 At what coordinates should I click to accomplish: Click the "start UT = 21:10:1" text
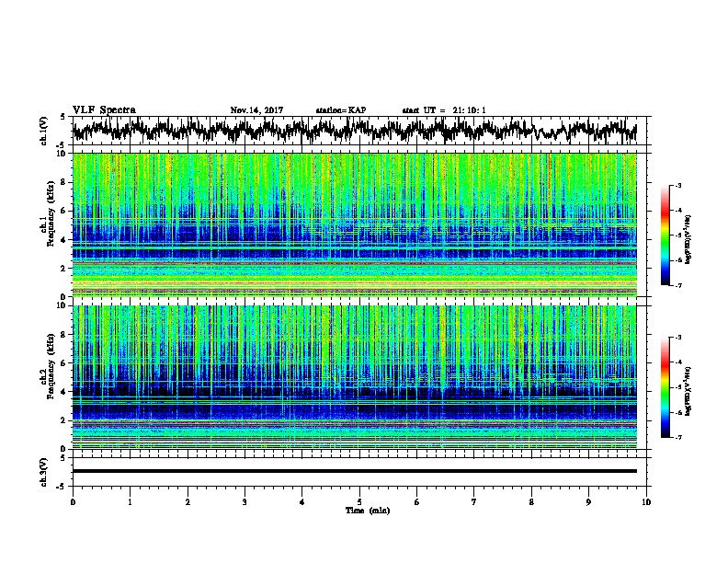pyautogui.click(x=444, y=110)
